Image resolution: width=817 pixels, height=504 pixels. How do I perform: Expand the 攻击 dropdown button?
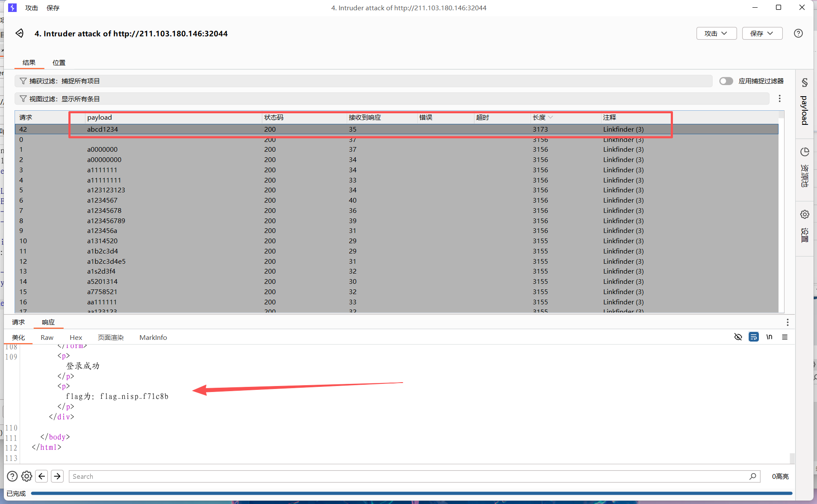716,33
